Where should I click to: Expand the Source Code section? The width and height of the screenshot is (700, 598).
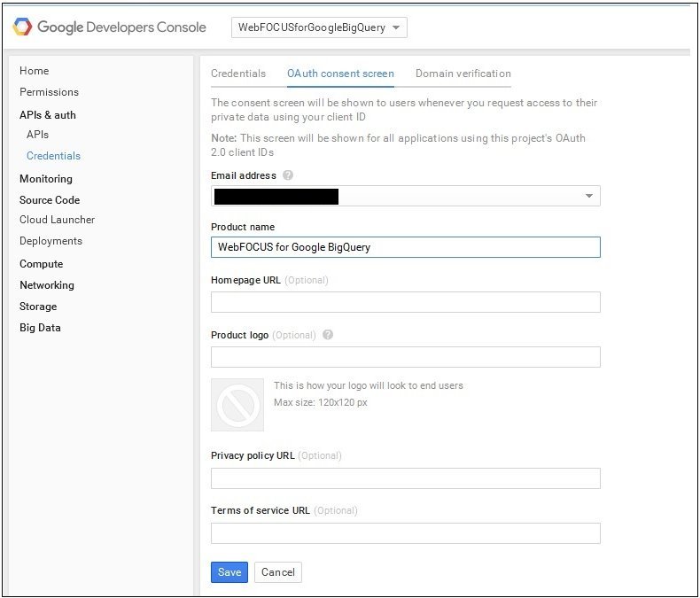50,200
